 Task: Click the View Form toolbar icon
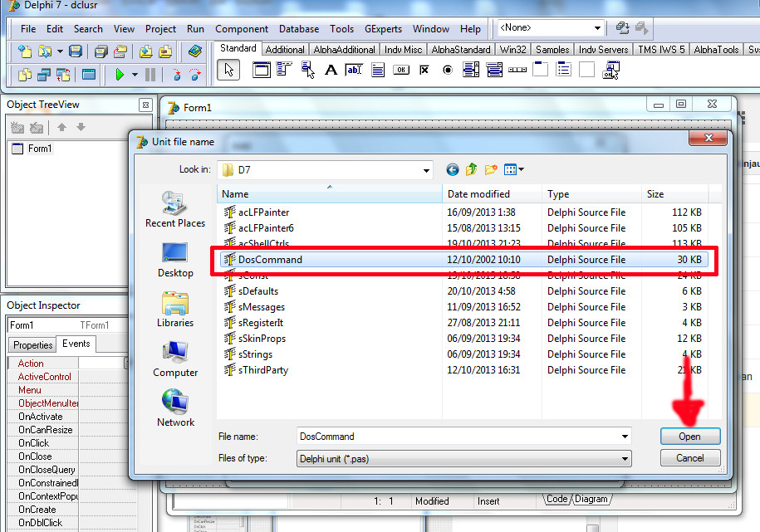[44, 75]
